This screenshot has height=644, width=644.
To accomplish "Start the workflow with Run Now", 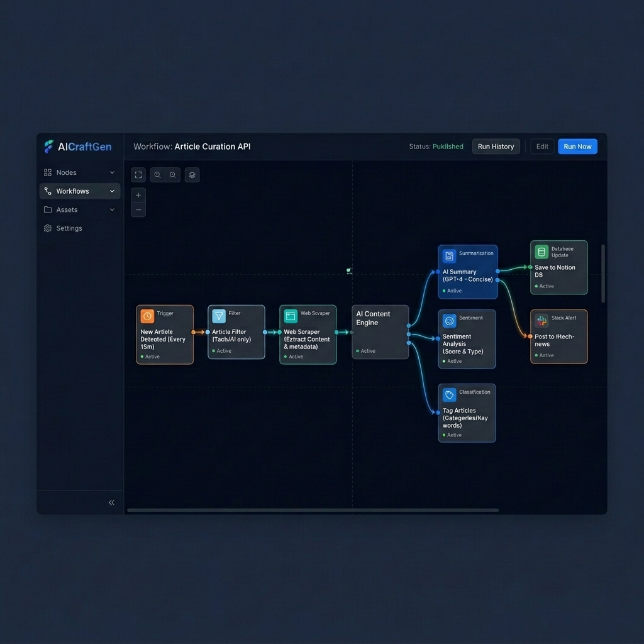I will coord(577,147).
